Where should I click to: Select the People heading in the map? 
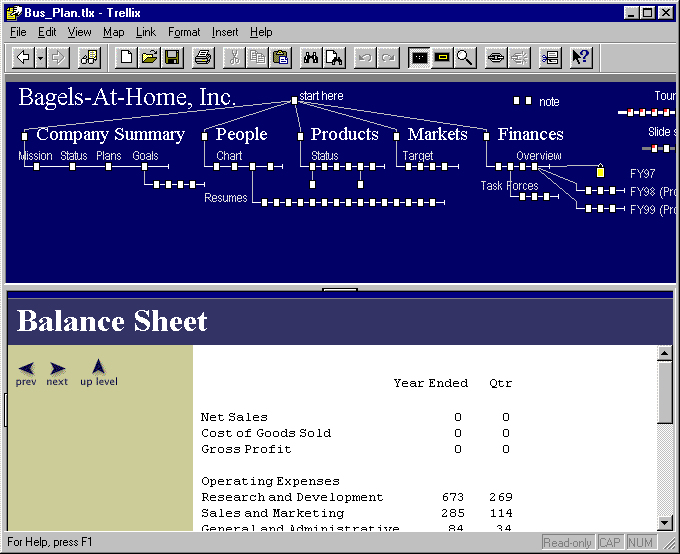click(242, 134)
